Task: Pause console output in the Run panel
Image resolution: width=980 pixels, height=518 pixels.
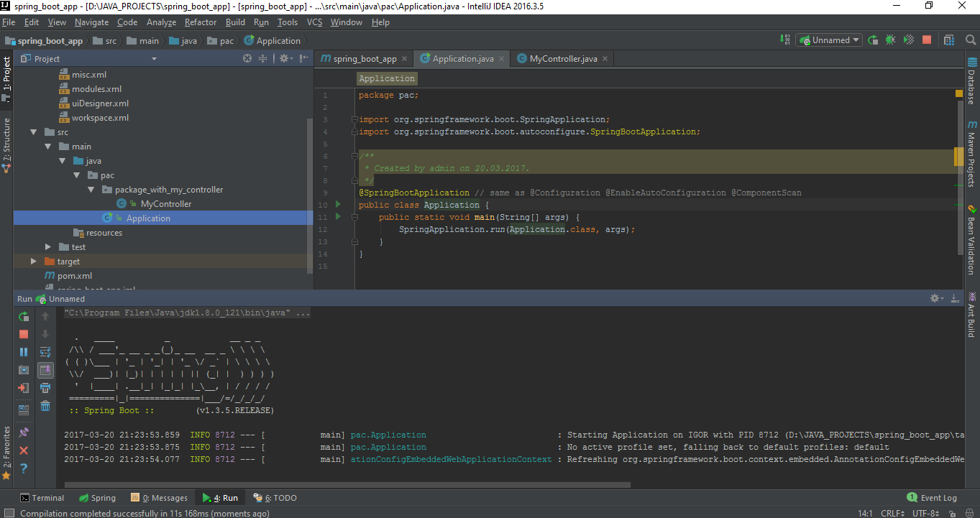Action: pyautogui.click(x=23, y=351)
